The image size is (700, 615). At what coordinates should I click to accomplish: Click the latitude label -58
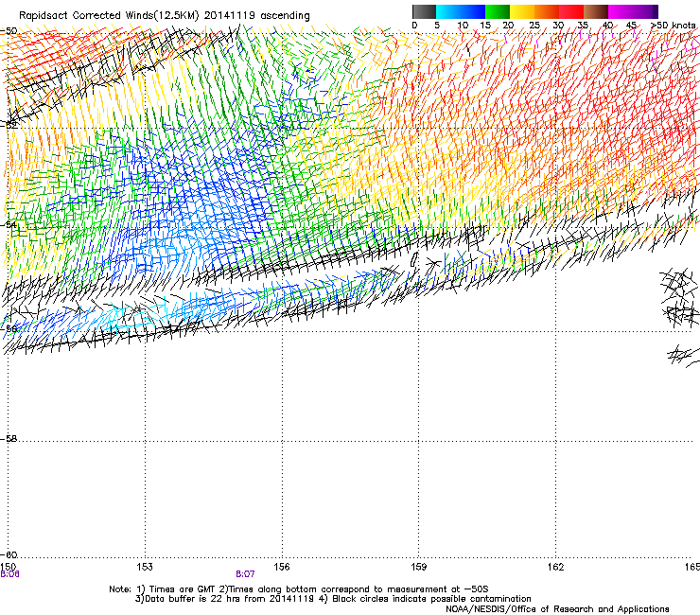(9, 439)
